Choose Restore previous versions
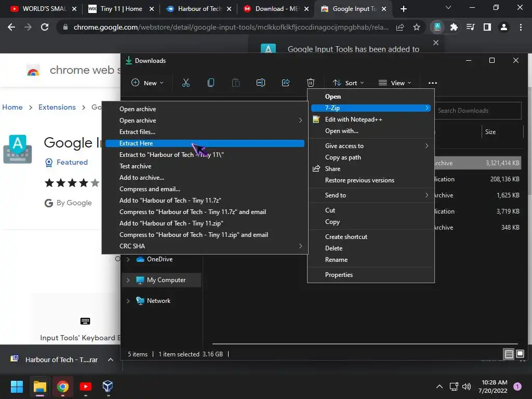 click(370, 180)
